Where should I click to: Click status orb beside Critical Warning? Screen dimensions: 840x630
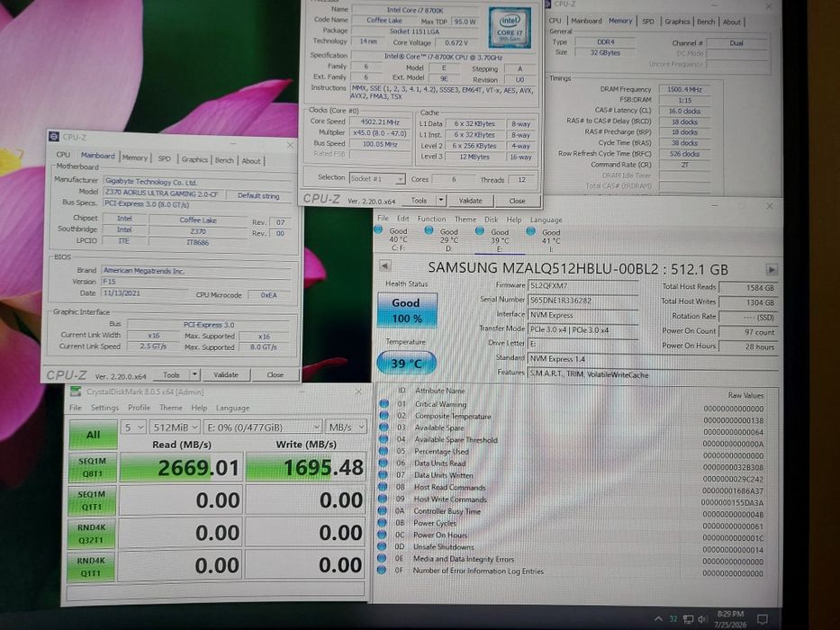[384, 403]
